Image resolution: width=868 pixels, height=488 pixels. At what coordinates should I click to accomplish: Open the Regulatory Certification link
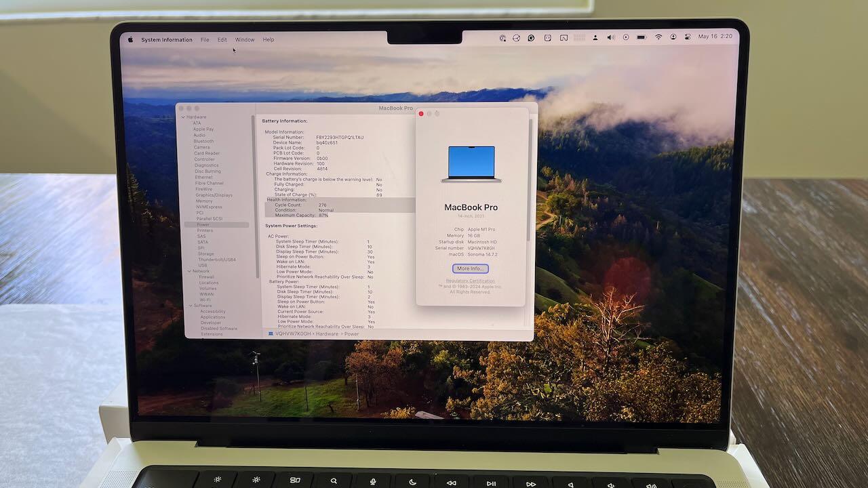pos(470,281)
